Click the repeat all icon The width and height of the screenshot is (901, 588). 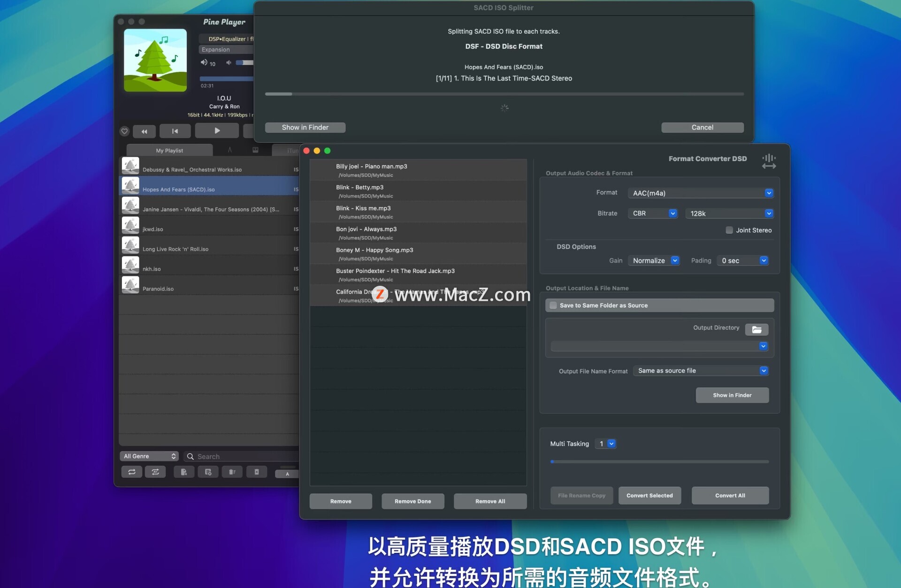(x=155, y=472)
